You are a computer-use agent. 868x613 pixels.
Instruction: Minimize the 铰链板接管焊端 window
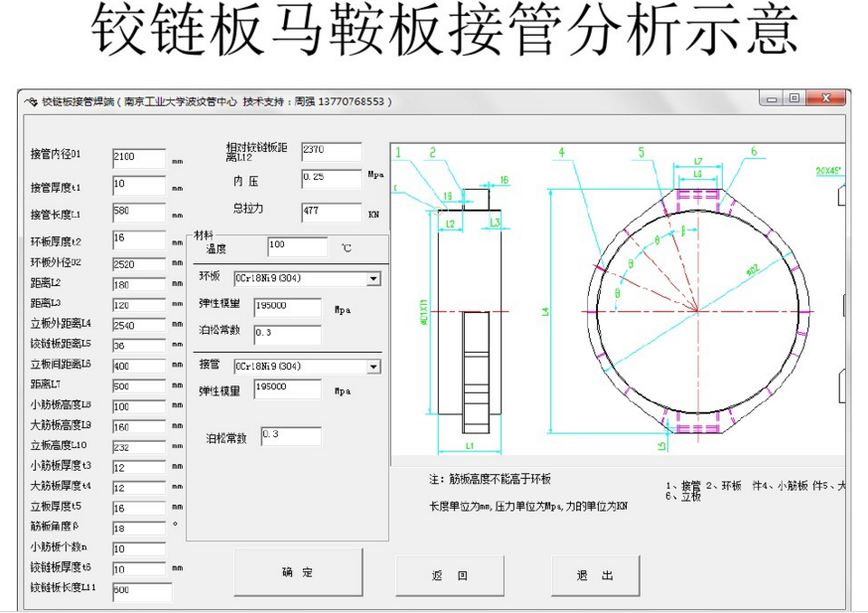[772, 98]
